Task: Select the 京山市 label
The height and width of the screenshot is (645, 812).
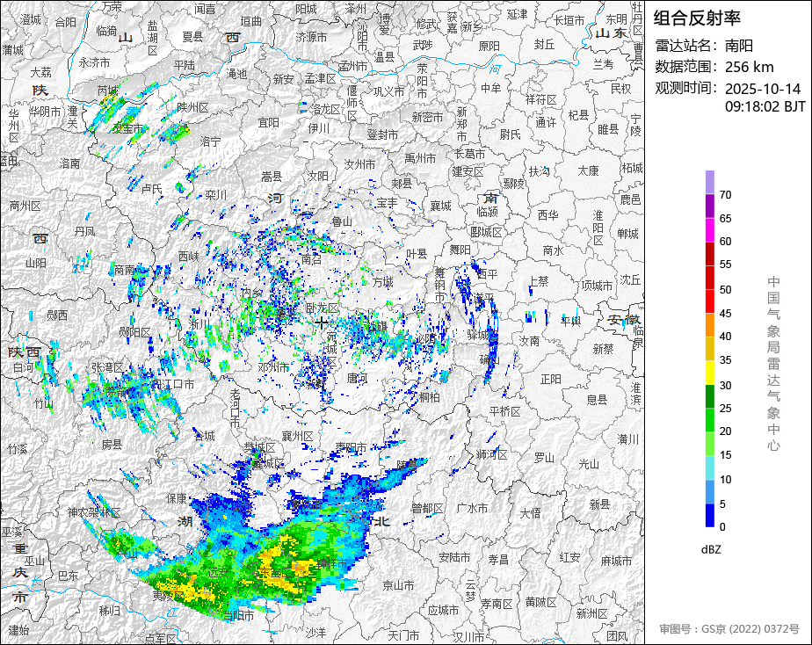Action: point(398,585)
